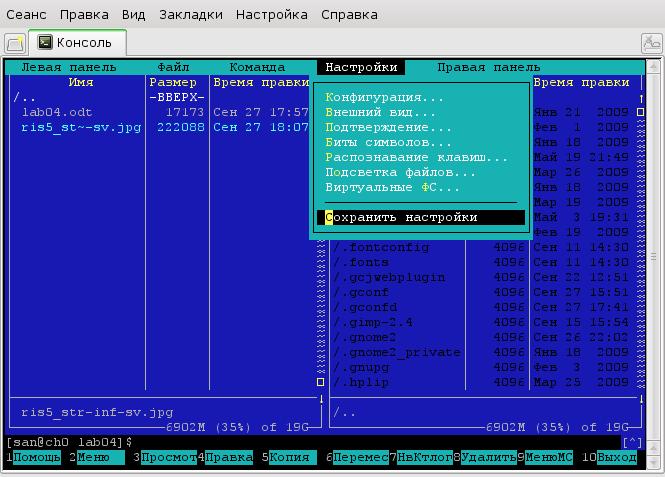Open the Сеанс menu in Konsole

[x=25, y=15]
